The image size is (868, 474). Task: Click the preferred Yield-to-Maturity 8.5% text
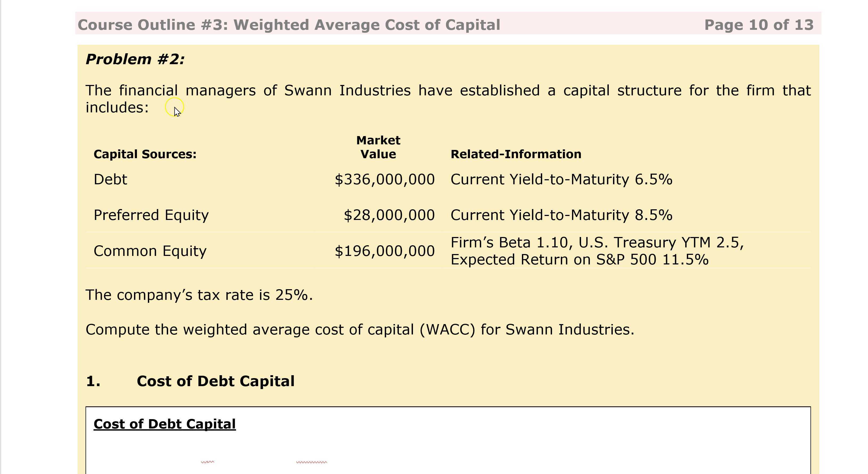(x=561, y=215)
